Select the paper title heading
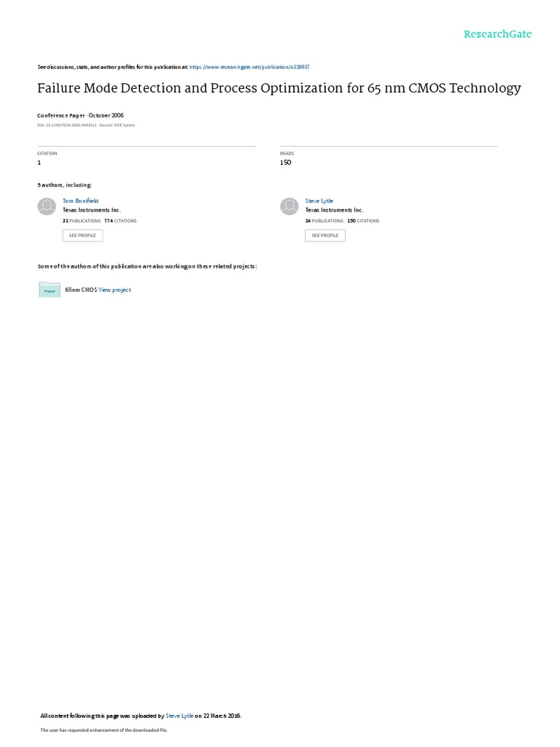Image resolution: width=560 pixels, height=747 pixels. 279,88
